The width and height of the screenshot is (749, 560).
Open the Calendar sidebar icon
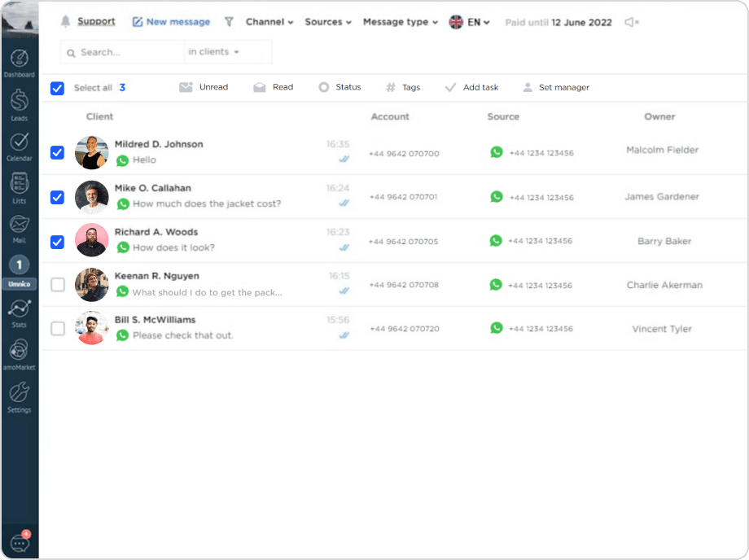[x=20, y=145]
